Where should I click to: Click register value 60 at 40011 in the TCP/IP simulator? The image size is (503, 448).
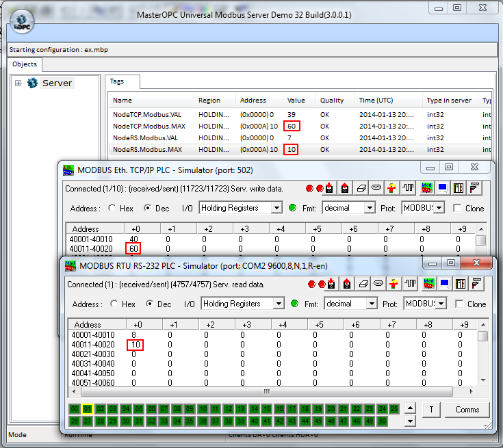point(133,248)
